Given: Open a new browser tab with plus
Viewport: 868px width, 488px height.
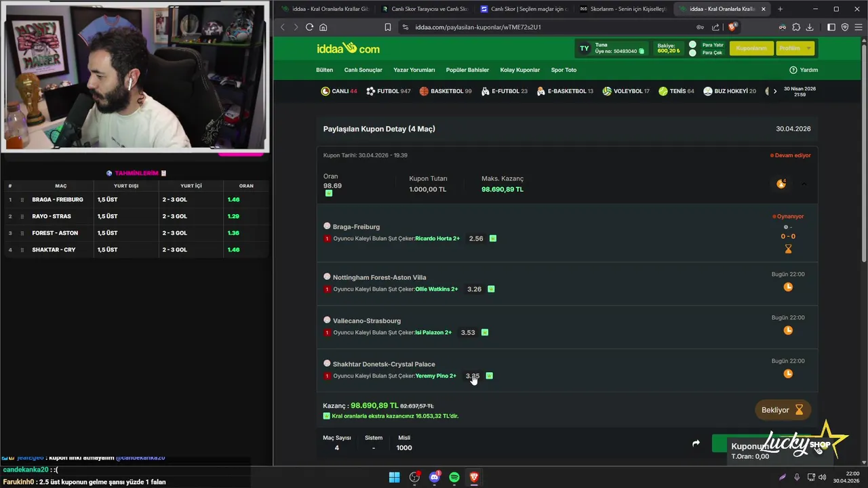Looking at the screenshot, I should pos(780,9).
